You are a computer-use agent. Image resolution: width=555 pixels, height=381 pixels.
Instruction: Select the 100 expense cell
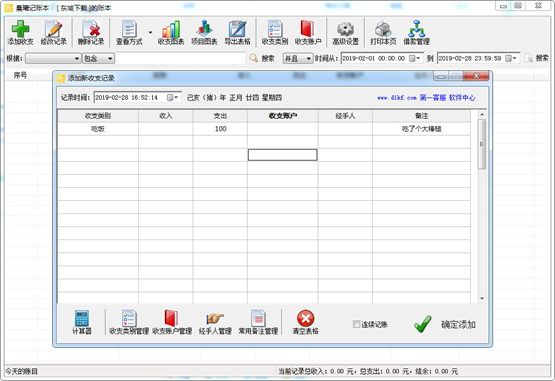click(220, 129)
